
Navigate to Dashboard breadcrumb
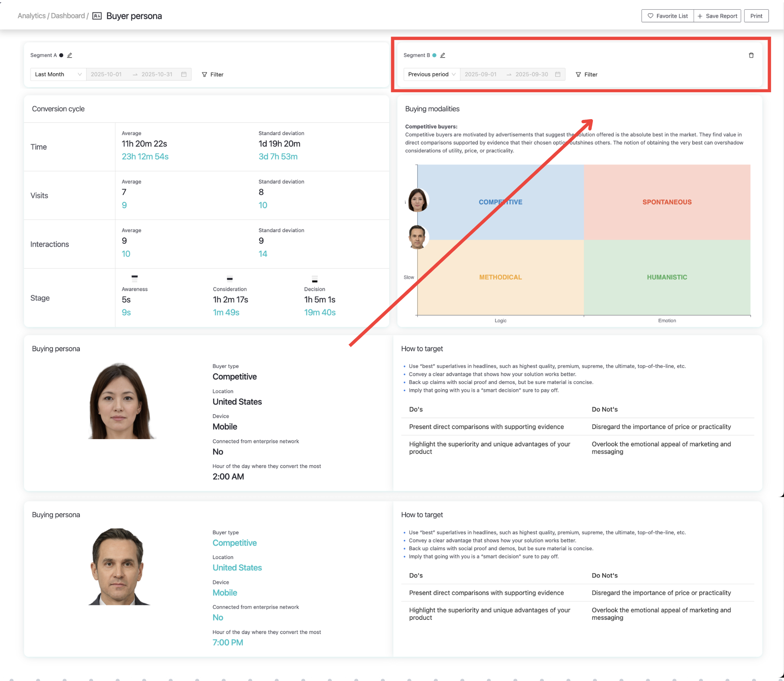pos(68,16)
